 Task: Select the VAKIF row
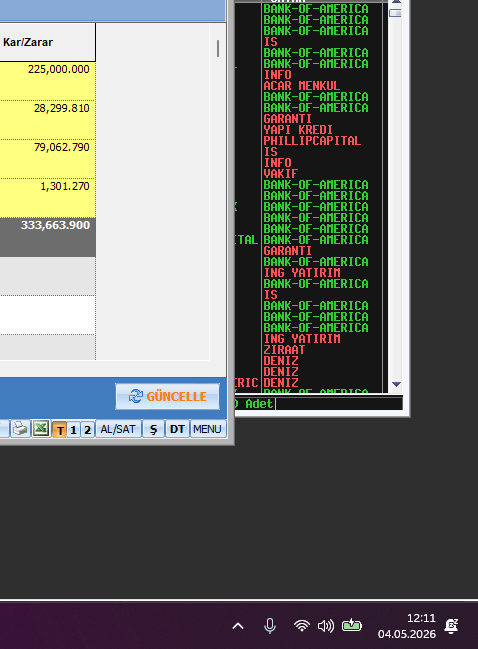tap(281, 173)
